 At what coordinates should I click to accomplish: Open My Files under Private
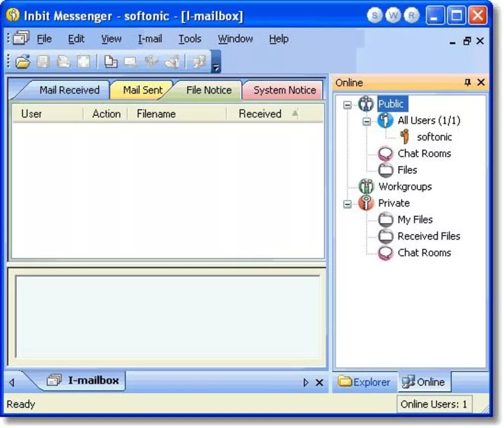point(415,219)
